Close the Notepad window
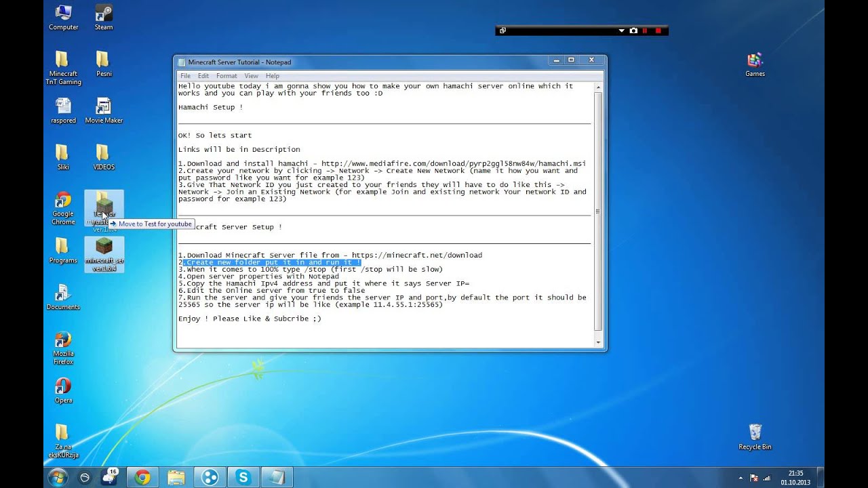Screen dimensions: 868x488 pos(591,60)
